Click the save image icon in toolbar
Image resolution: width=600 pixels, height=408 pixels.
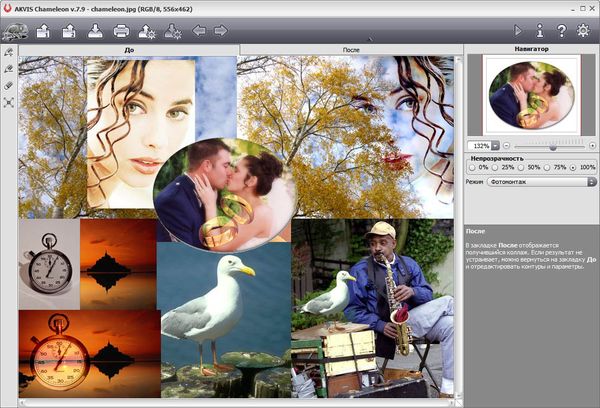click(x=95, y=31)
